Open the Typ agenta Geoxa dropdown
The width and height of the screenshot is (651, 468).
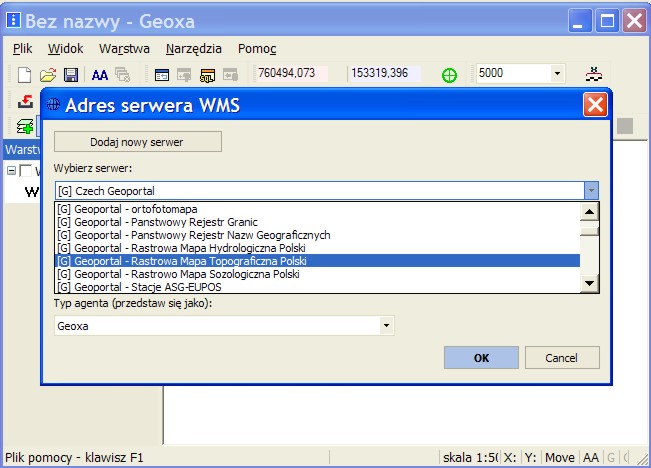[x=386, y=326]
